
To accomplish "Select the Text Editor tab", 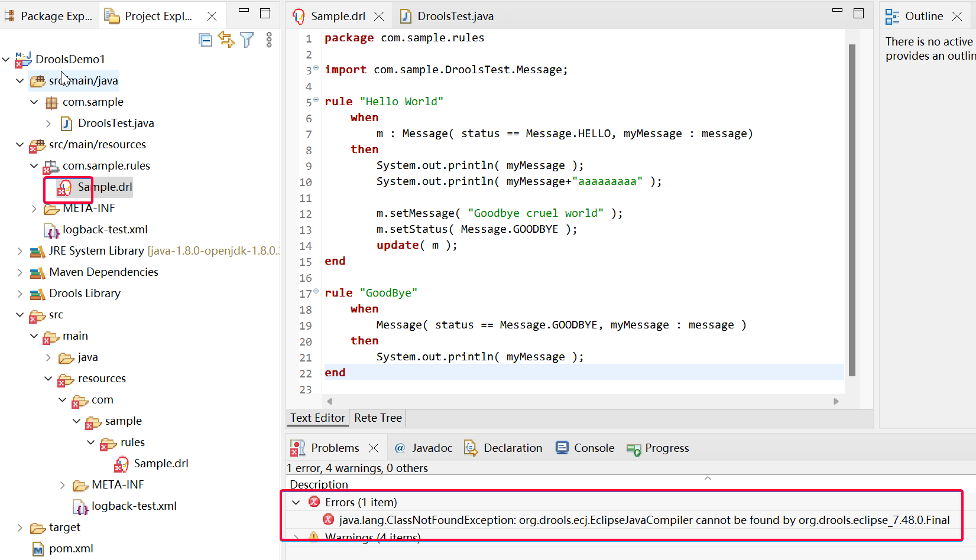I will point(317,418).
